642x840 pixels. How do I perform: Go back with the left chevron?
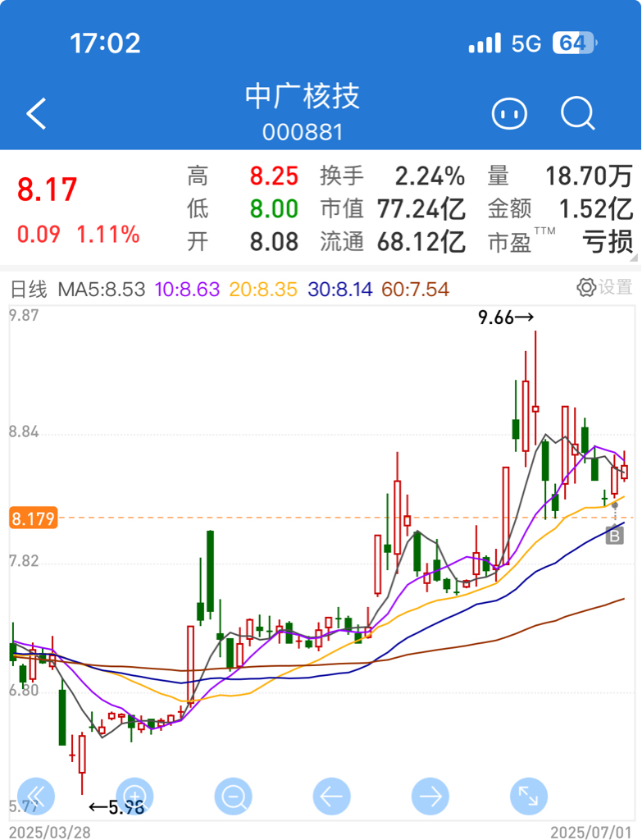pyautogui.click(x=36, y=113)
